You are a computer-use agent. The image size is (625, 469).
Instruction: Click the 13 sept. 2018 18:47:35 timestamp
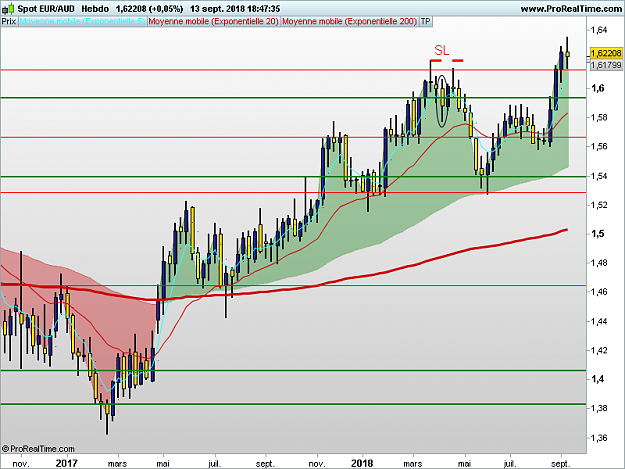pos(235,8)
